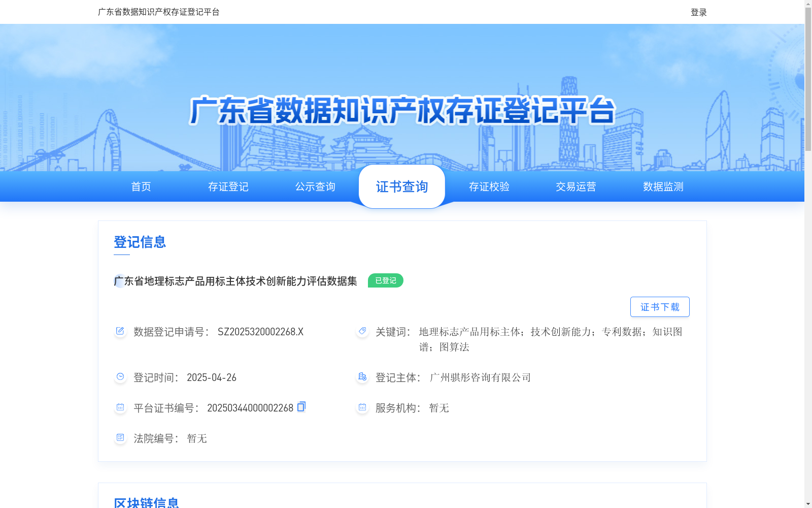The height and width of the screenshot is (508, 812).
Task: Download the certificate via 证书下载 button
Action: pyautogui.click(x=659, y=306)
